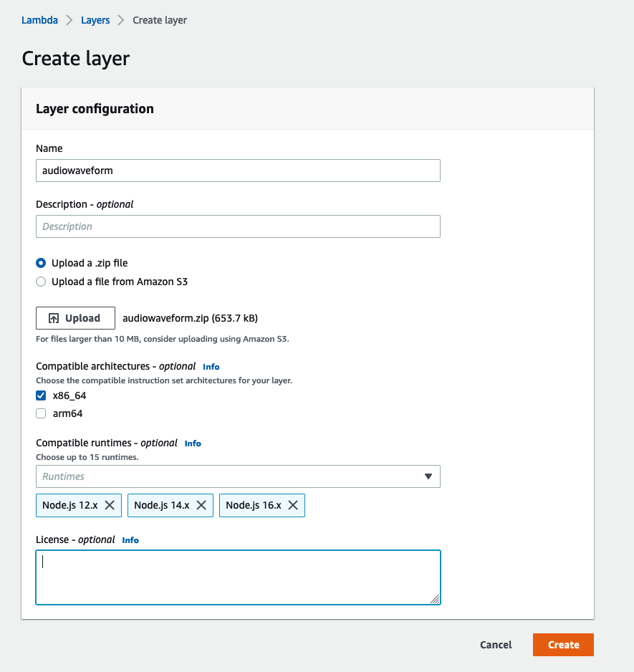Viewport: 634px width, 672px height.
Task: Choose Upload a file from Amazon S3
Action: (41, 282)
